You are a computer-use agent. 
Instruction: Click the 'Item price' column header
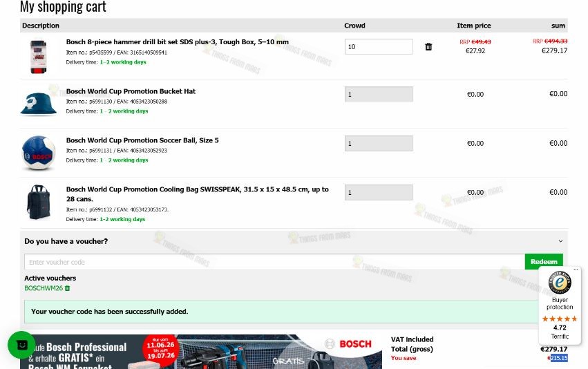click(473, 26)
